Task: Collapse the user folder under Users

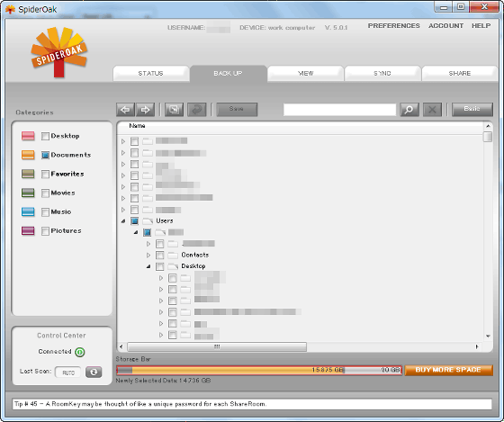Action: [x=136, y=232]
